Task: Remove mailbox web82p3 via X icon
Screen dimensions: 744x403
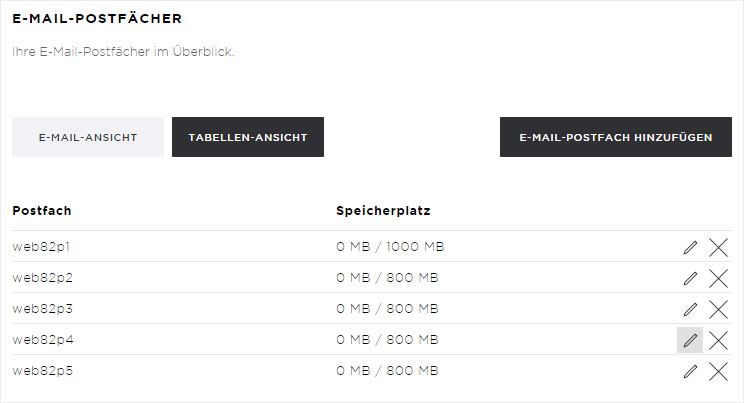Action: coord(718,309)
